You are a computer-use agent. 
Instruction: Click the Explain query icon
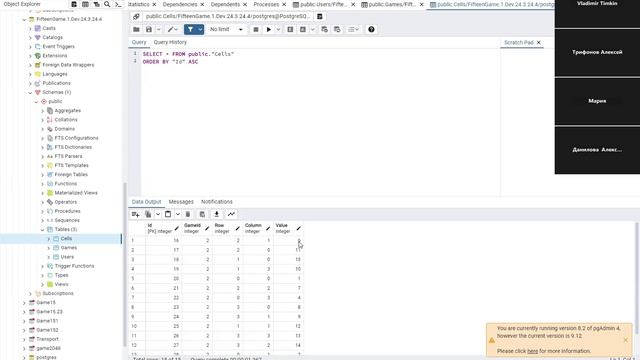pyautogui.click(x=290, y=29)
